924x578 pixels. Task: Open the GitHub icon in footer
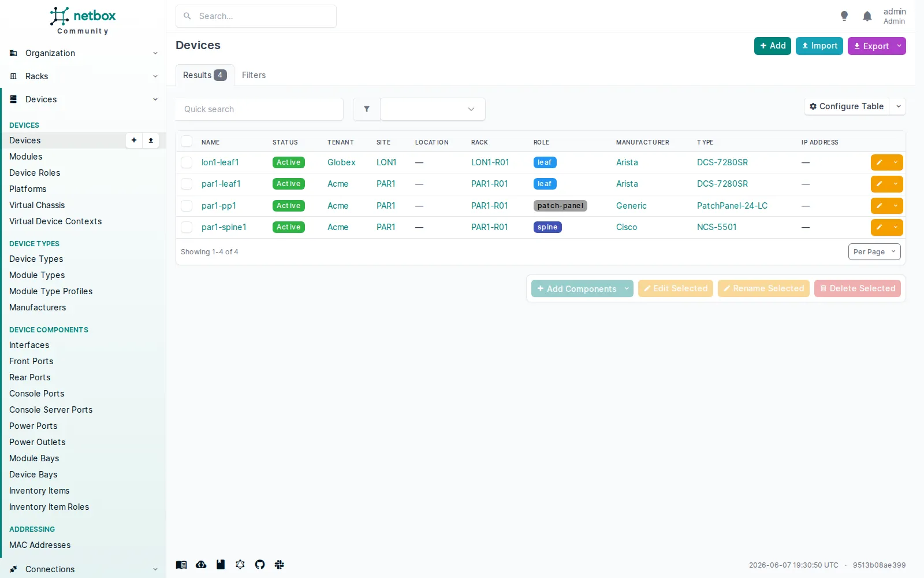coord(260,565)
